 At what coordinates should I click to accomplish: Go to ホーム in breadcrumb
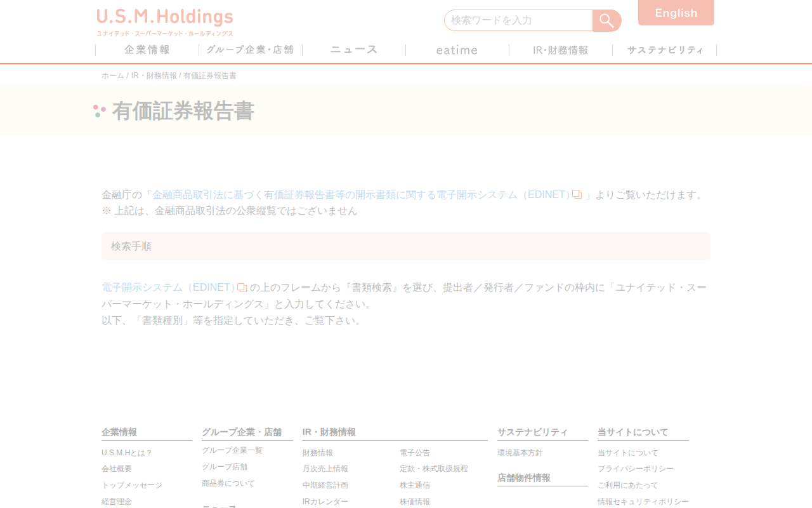[x=113, y=76]
